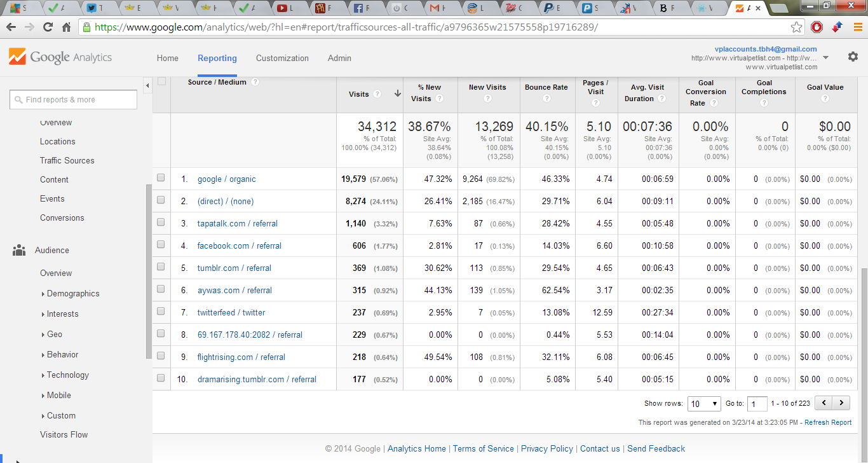Check the tumblr.com / referral row checkbox
The height and width of the screenshot is (463, 868).
tap(161, 267)
